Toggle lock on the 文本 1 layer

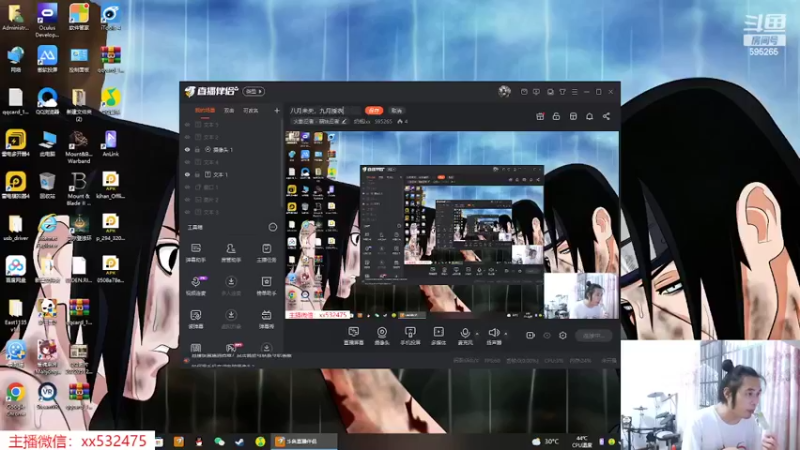click(x=197, y=174)
